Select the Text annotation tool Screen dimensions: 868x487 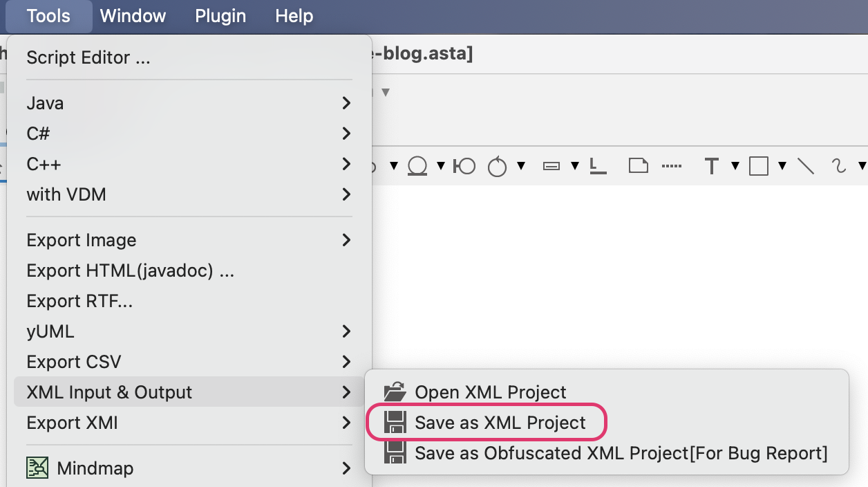point(711,166)
